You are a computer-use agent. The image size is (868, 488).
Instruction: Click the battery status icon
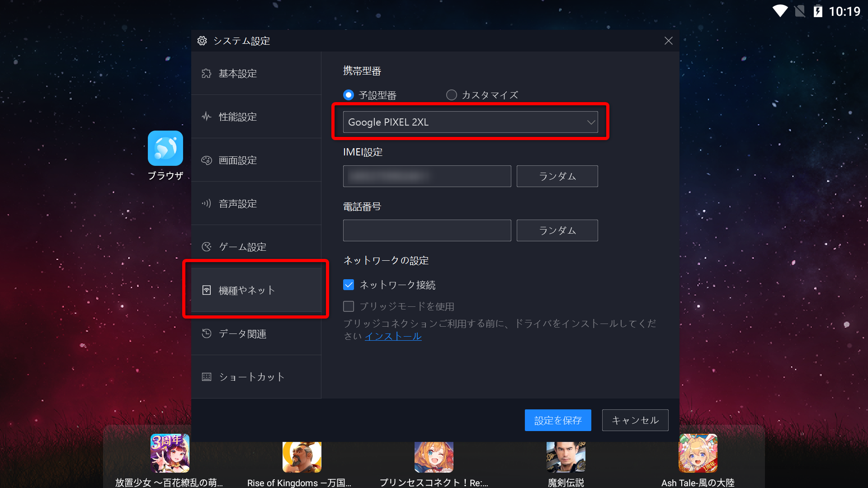(818, 11)
